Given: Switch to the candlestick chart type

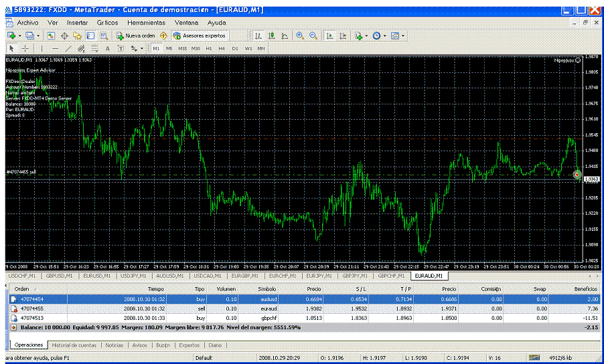Looking at the screenshot, I should click(x=272, y=35).
